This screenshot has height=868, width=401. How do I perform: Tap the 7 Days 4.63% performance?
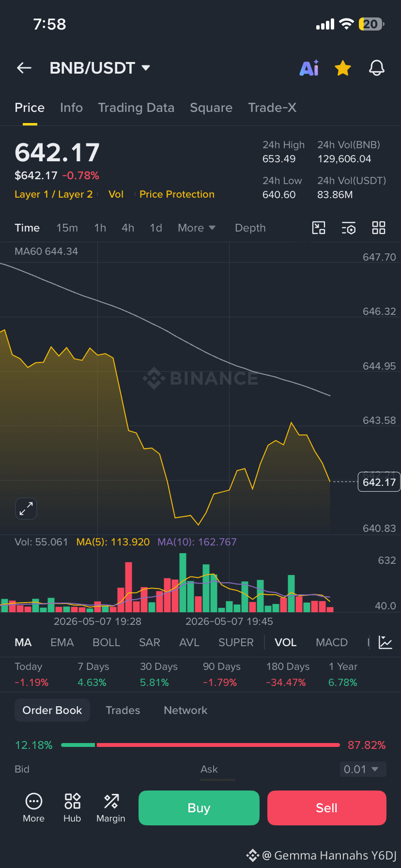tap(93, 674)
